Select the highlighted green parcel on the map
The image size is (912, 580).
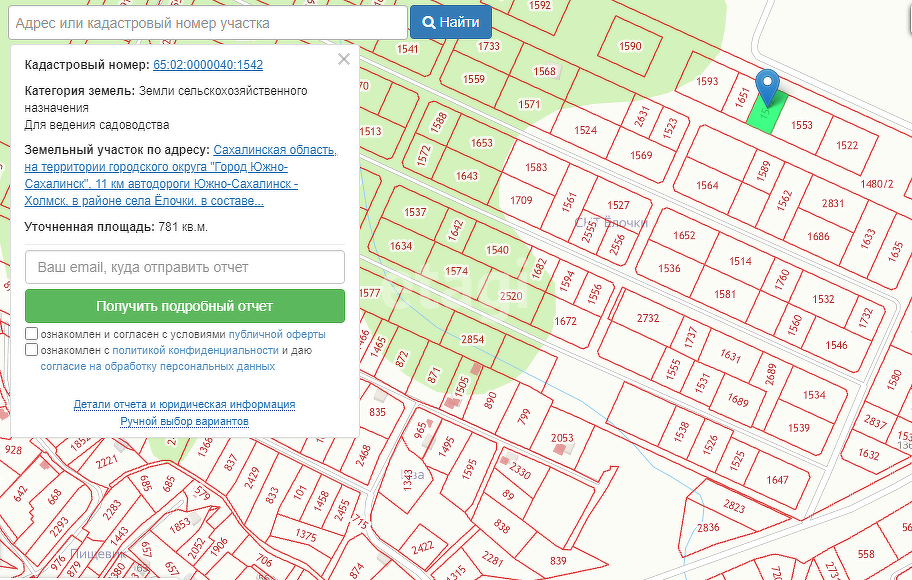point(766,116)
